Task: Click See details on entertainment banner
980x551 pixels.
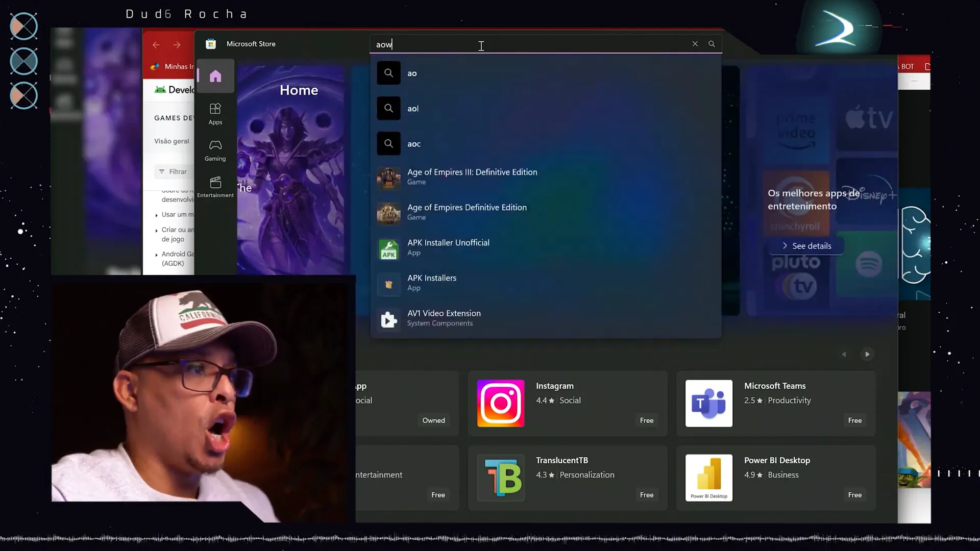Action: click(x=806, y=246)
